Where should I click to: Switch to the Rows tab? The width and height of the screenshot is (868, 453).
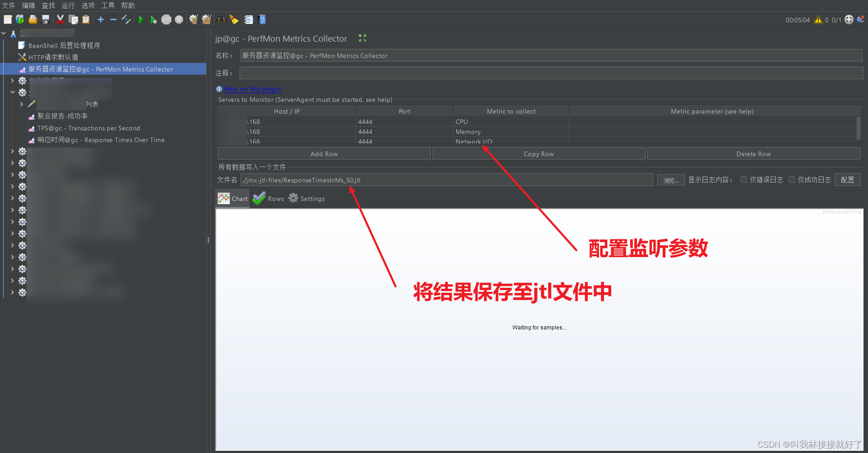268,199
